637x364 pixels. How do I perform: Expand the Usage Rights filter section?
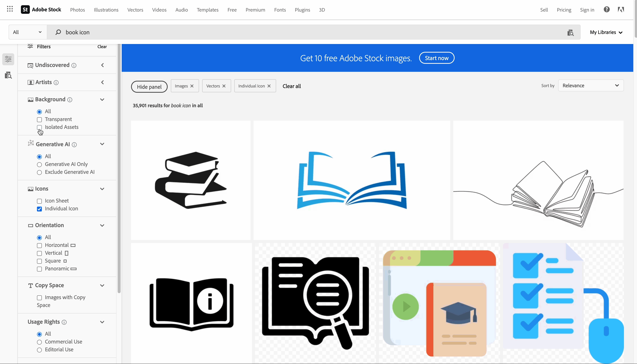click(x=102, y=322)
